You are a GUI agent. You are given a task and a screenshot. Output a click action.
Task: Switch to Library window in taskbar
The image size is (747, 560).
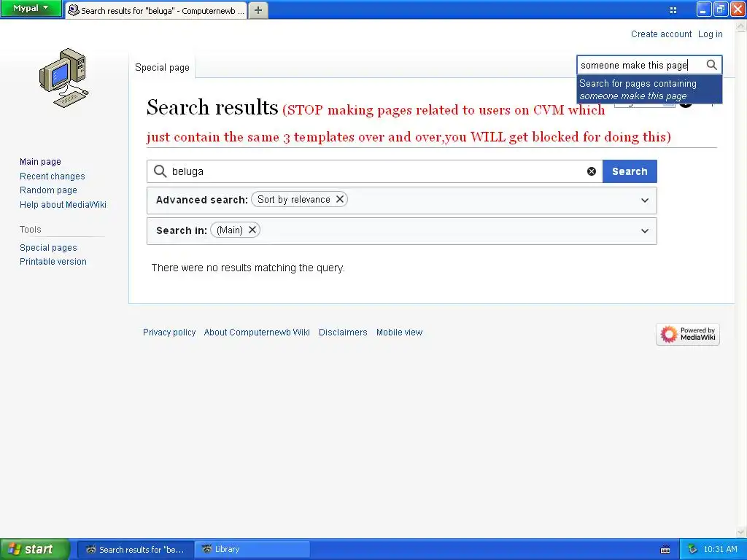click(252, 549)
